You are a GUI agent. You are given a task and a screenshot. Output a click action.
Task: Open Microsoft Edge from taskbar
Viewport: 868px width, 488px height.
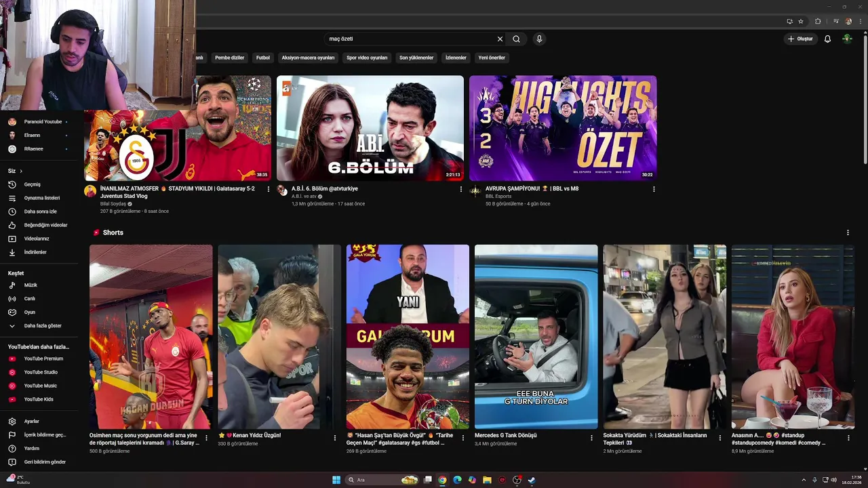point(457,480)
